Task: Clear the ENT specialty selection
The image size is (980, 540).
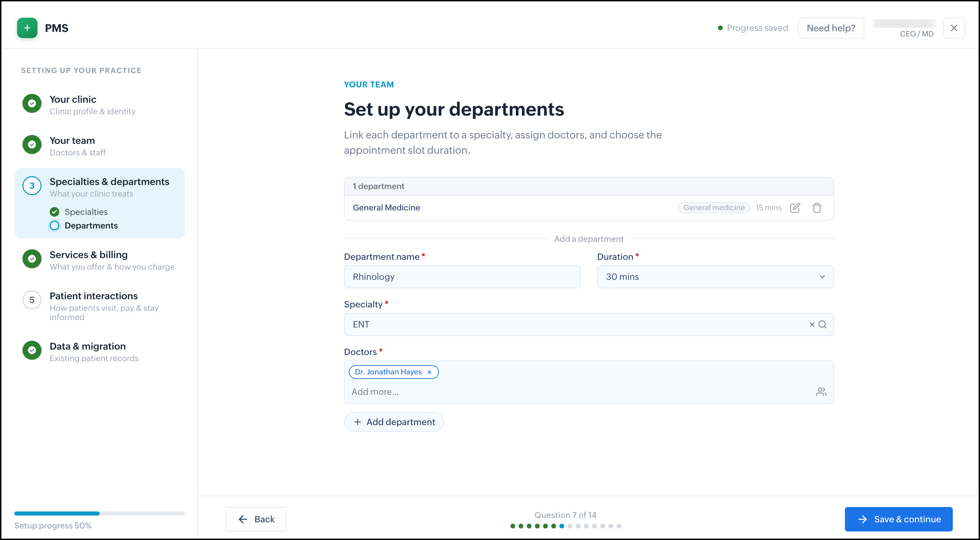Action: pos(812,324)
